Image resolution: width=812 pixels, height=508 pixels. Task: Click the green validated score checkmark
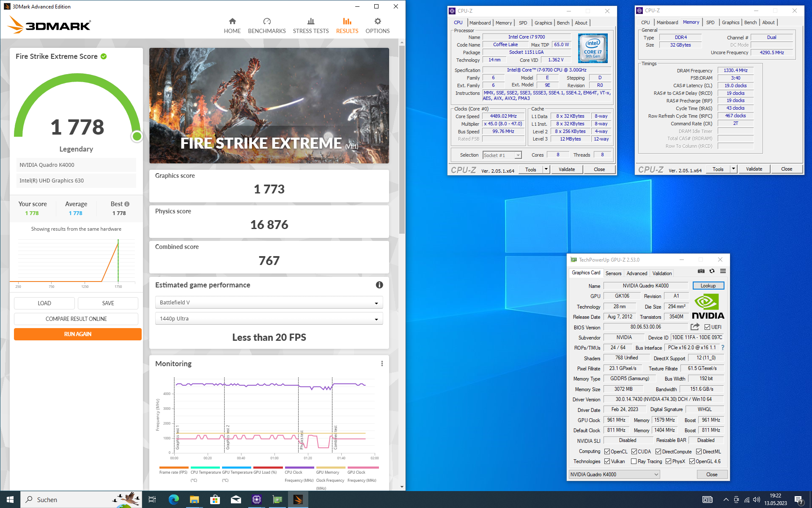point(104,56)
